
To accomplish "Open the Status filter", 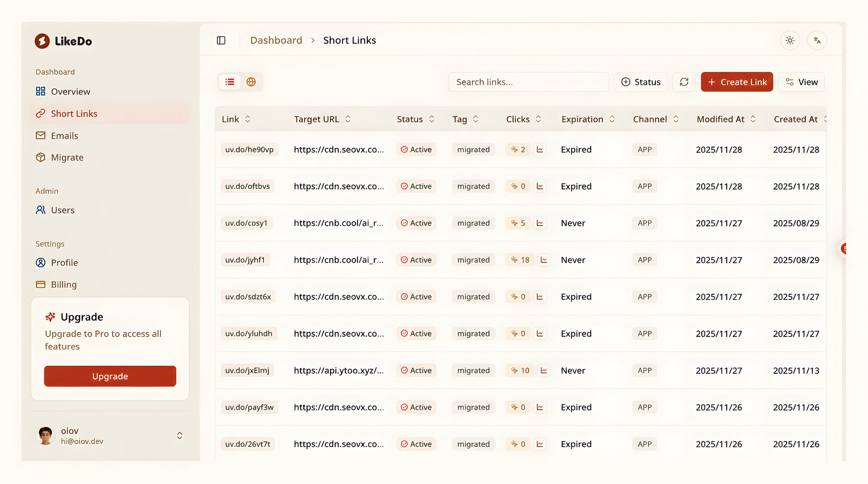I will pyautogui.click(x=640, y=82).
